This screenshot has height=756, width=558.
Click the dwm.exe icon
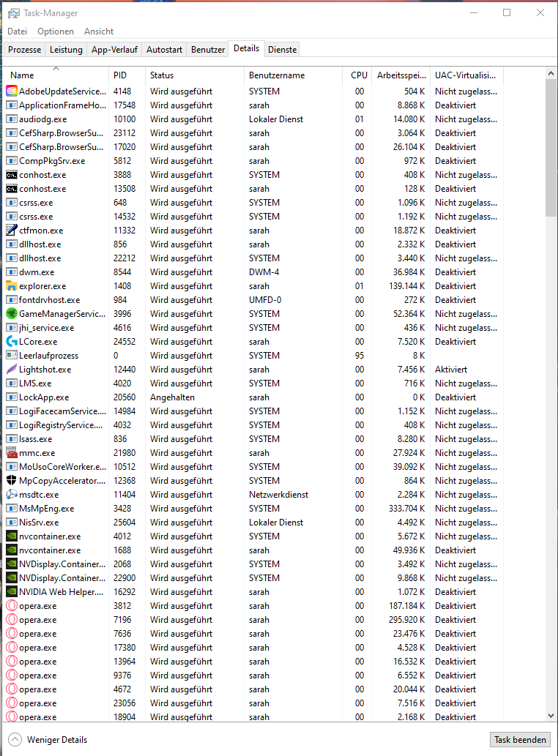[12, 272]
